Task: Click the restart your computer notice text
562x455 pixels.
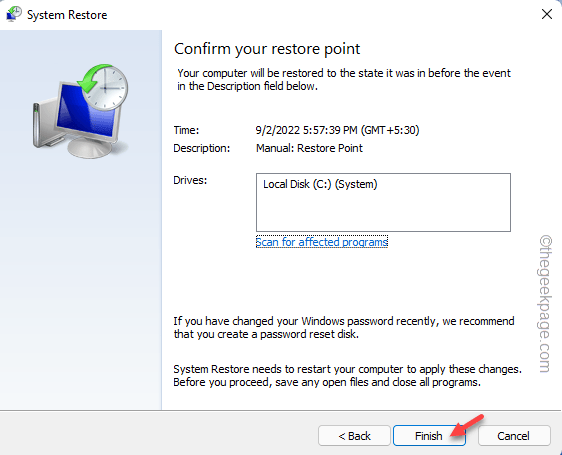Action: coord(347,375)
